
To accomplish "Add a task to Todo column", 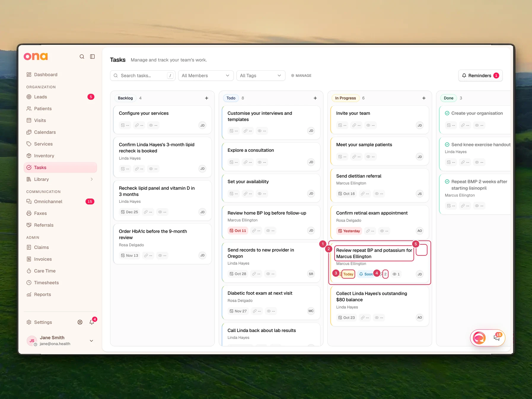I will [x=315, y=98].
